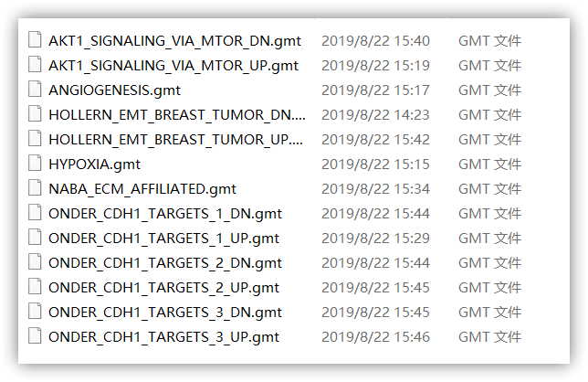Click the file icon of HOLLERN_EMT_BREAST_TUMOR_UP
The image size is (588, 382).
(x=35, y=139)
